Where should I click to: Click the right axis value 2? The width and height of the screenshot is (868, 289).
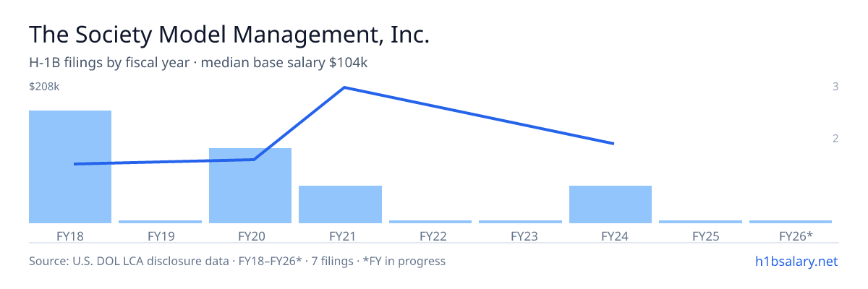[x=835, y=138]
